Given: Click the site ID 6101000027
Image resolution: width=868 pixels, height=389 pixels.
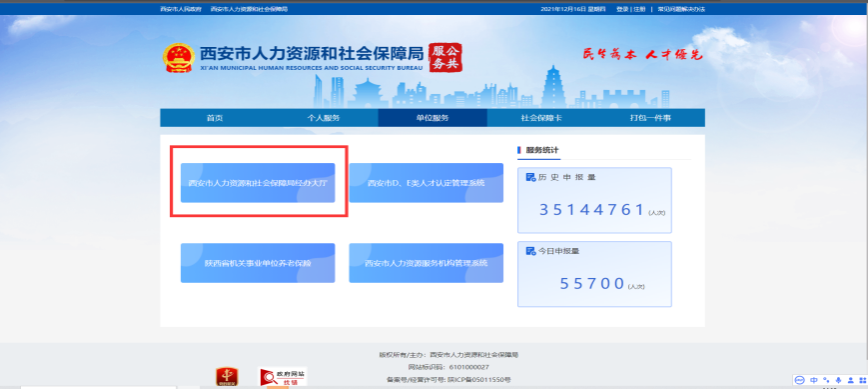Looking at the screenshot, I should pos(468,367).
